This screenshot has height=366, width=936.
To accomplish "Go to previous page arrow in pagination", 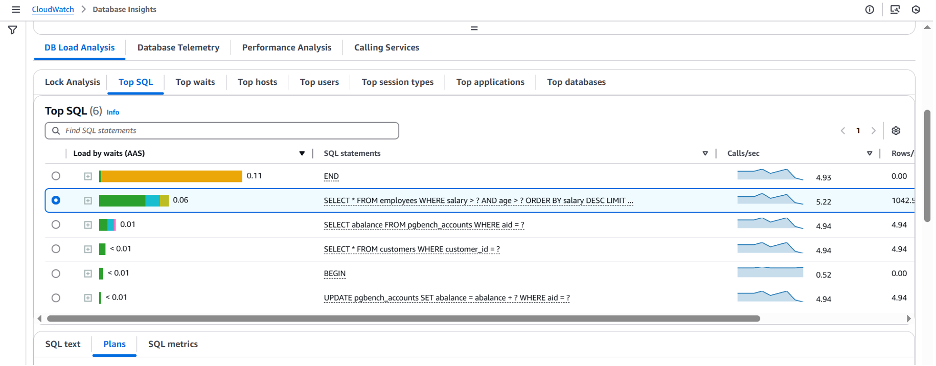I will coord(843,131).
